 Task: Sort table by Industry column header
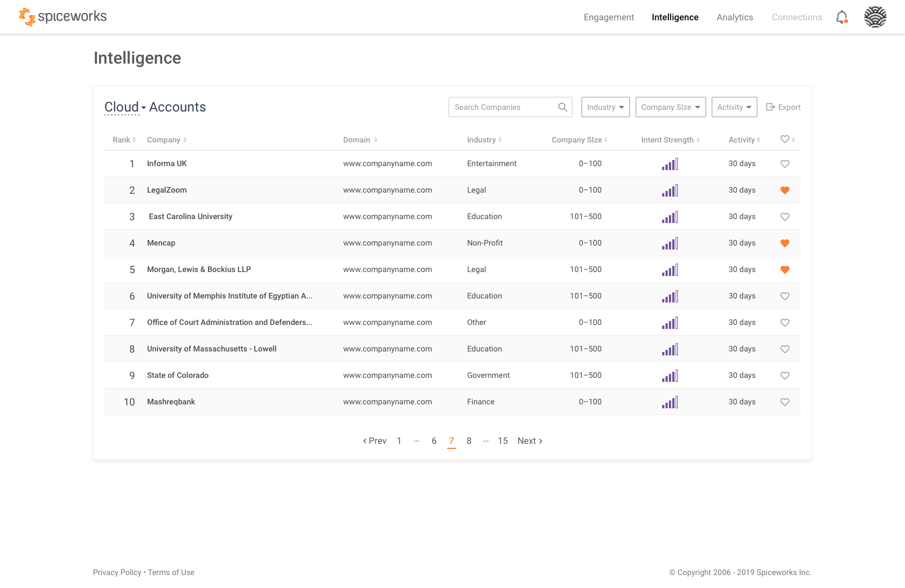(484, 140)
